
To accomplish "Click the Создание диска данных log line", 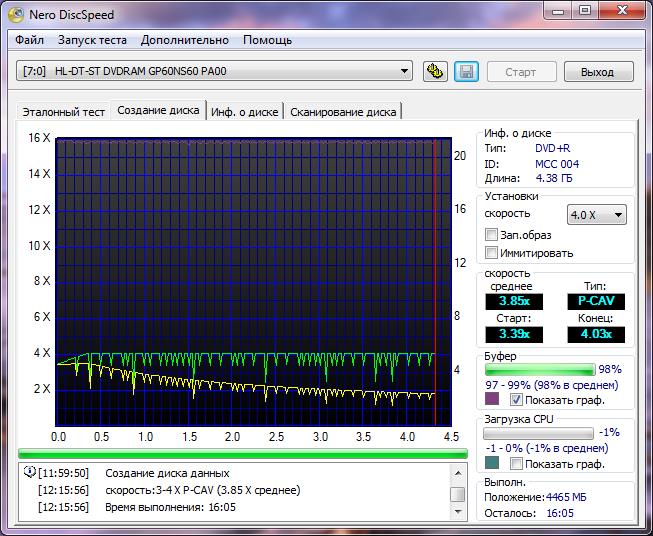I will click(x=167, y=473).
